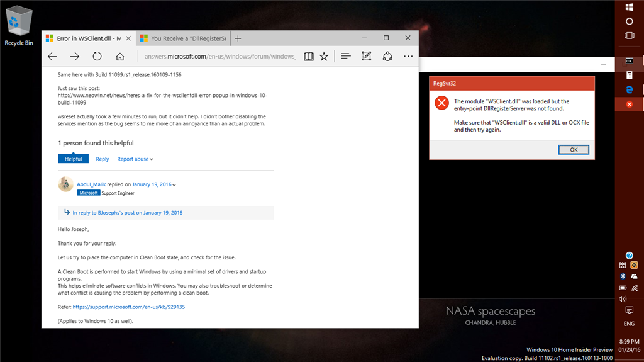Open Edge More actions menu
This screenshot has height=362, width=644.
[408, 57]
